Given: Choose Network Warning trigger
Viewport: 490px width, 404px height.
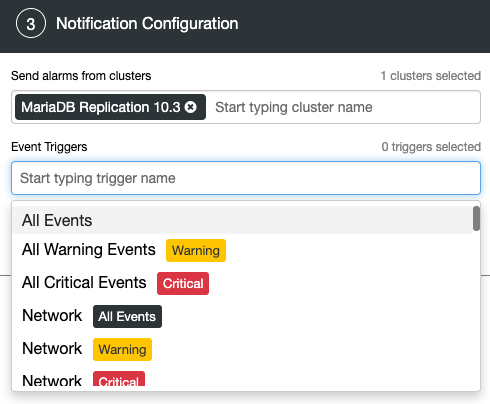Looking at the screenshot, I should pos(242,349).
